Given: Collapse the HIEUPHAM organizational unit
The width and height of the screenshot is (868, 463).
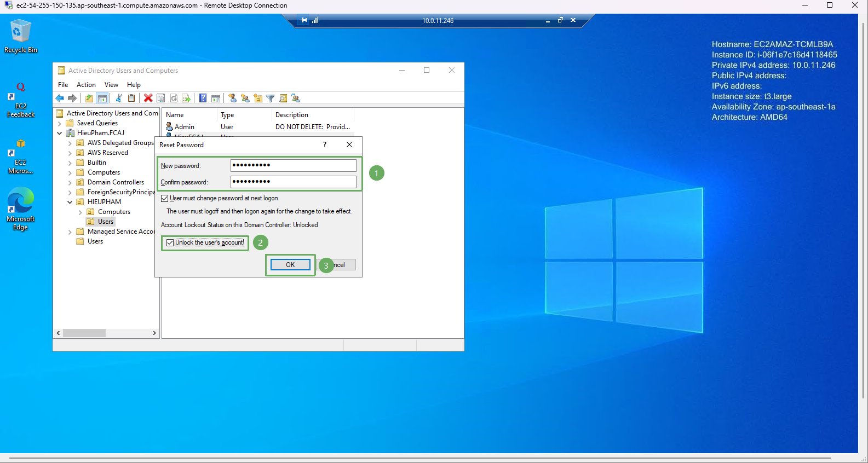Looking at the screenshot, I should click(x=70, y=202).
